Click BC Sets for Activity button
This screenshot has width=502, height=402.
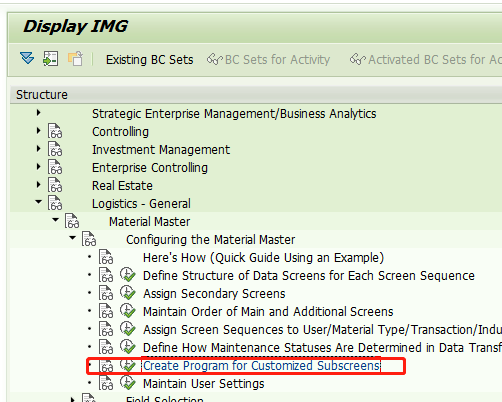(x=268, y=60)
